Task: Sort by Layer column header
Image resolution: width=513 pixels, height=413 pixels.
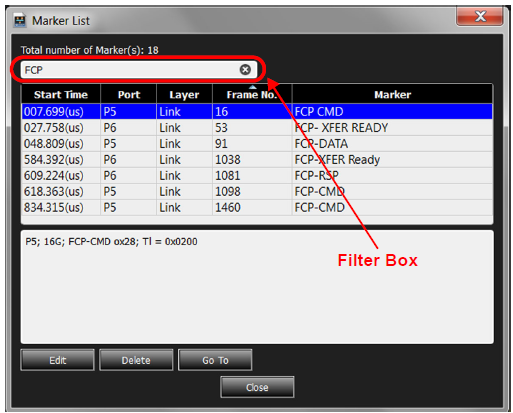Action: pyautogui.click(x=184, y=95)
